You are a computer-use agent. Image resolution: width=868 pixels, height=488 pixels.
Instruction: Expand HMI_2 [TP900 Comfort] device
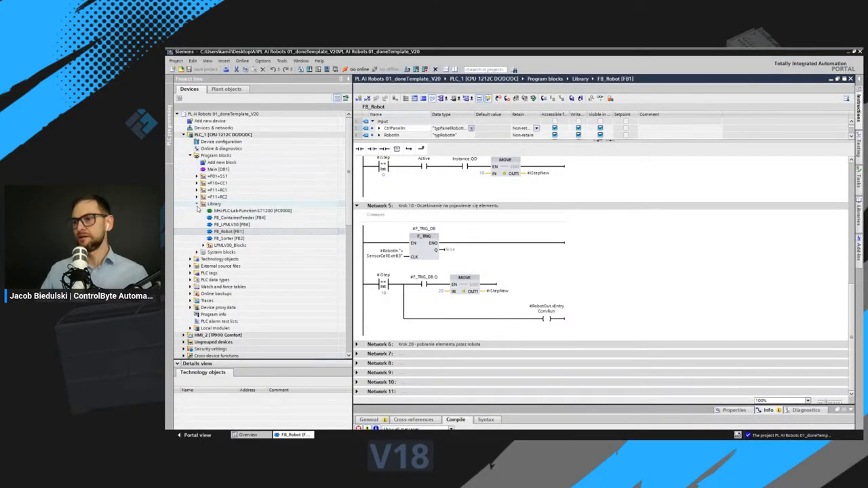(184, 335)
